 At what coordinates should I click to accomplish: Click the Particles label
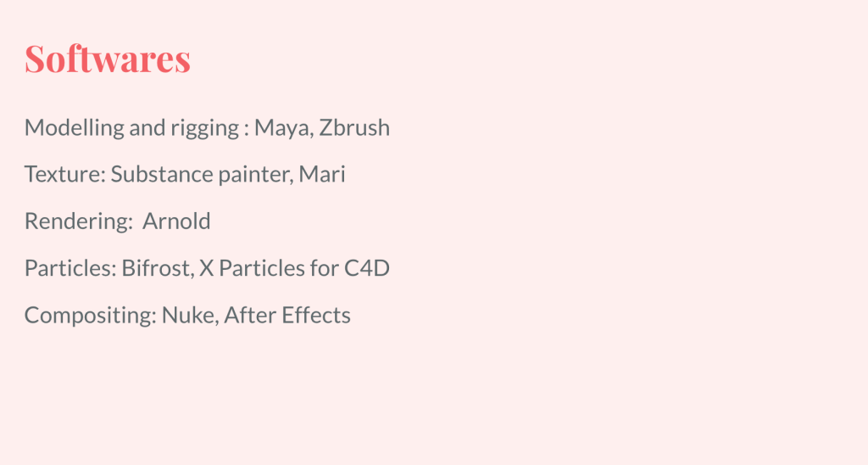click(x=70, y=268)
